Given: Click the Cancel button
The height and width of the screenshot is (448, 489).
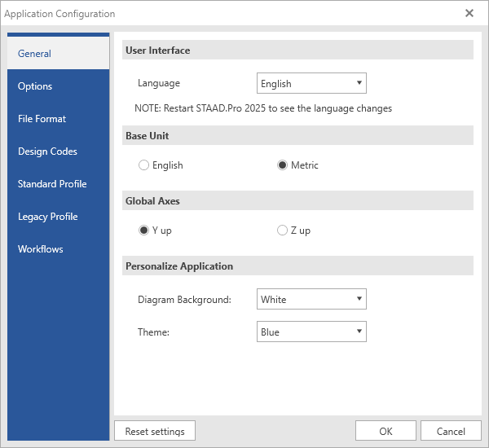Looking at the screenshot, I should click(451, 431).
